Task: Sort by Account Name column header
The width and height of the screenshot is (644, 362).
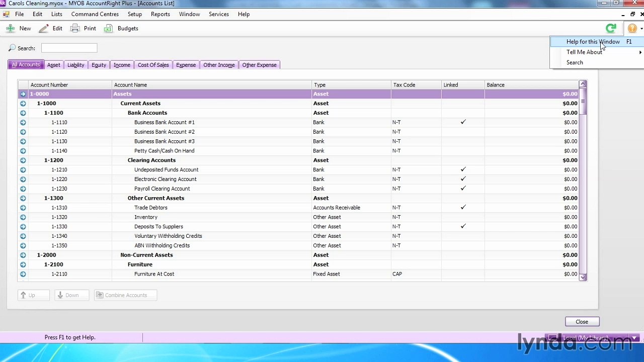Action: click(212, 85)
